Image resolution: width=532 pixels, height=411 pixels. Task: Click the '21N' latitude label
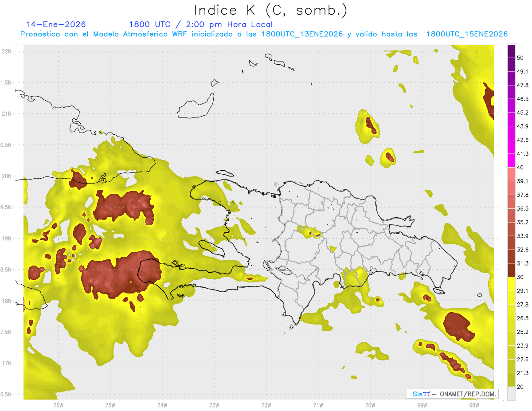click(x=7, y=114)
